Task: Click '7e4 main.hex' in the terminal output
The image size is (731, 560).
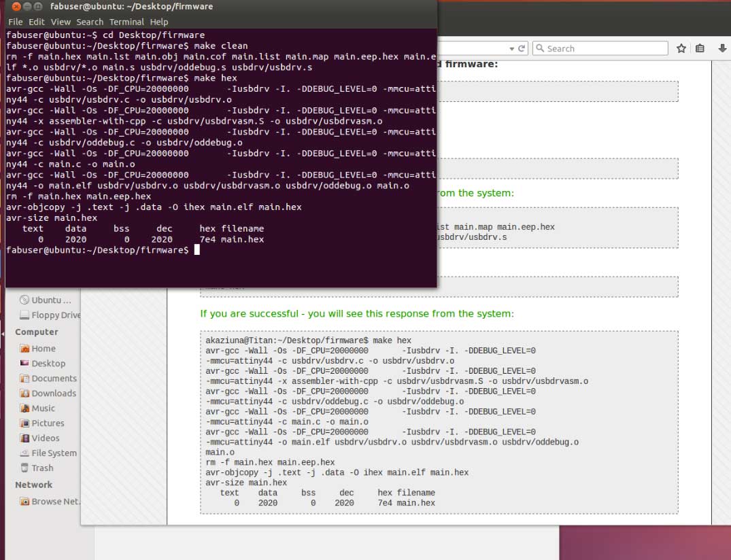Action: tap(232, 239)
